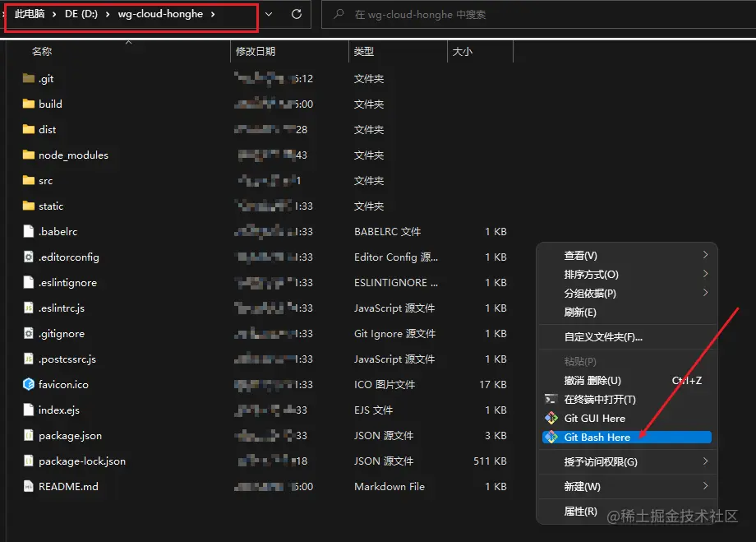Choose Git Bash Here from context menu
Screen dimensions: 756x542
[627, 438]
